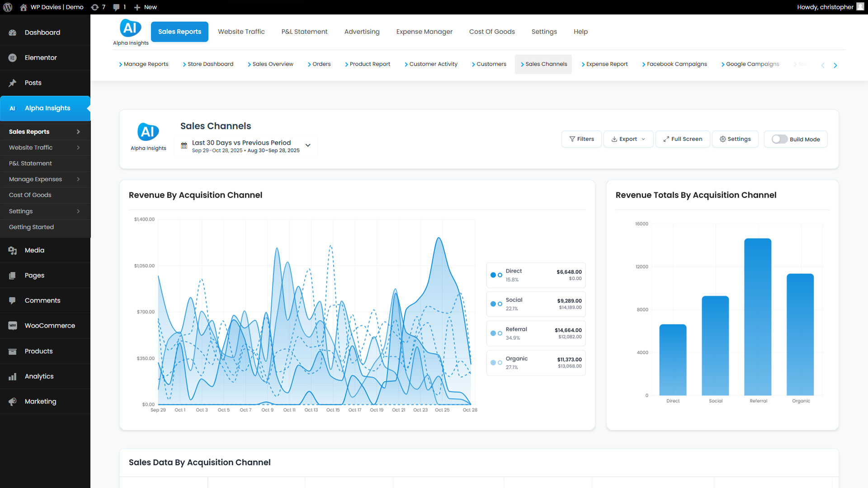Viewport: 868px width, 488px height.
Task: Switch to the Website Traffic tab
Action: pyautogui.click(x=241, y=32)
